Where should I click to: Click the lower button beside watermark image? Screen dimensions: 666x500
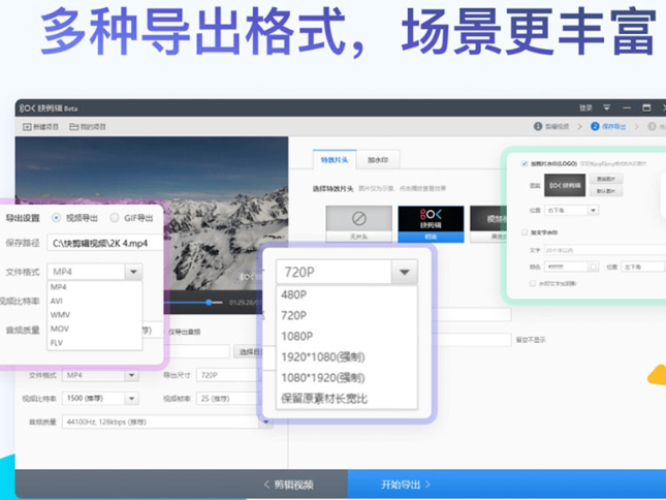[606, 191]
